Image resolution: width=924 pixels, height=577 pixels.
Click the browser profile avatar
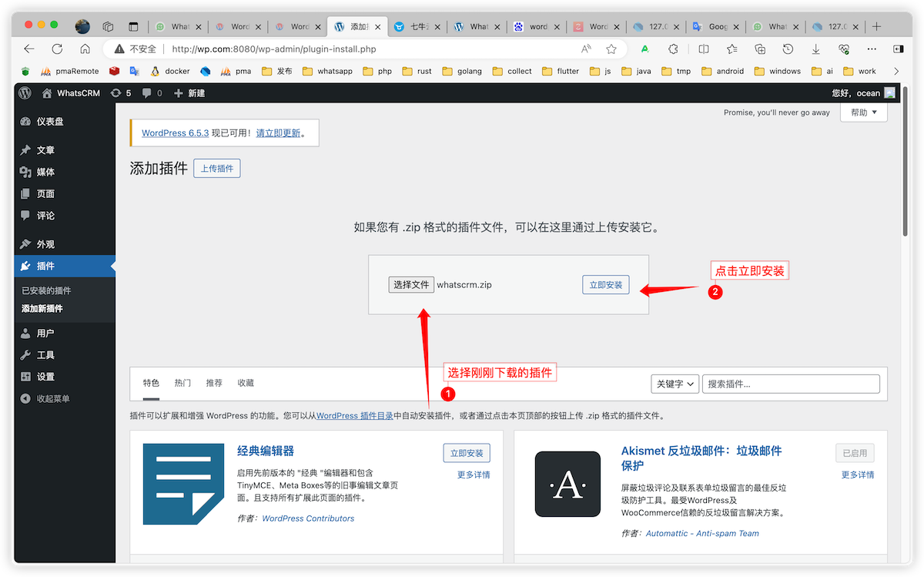pyautogui.click(x=82, y=26)
